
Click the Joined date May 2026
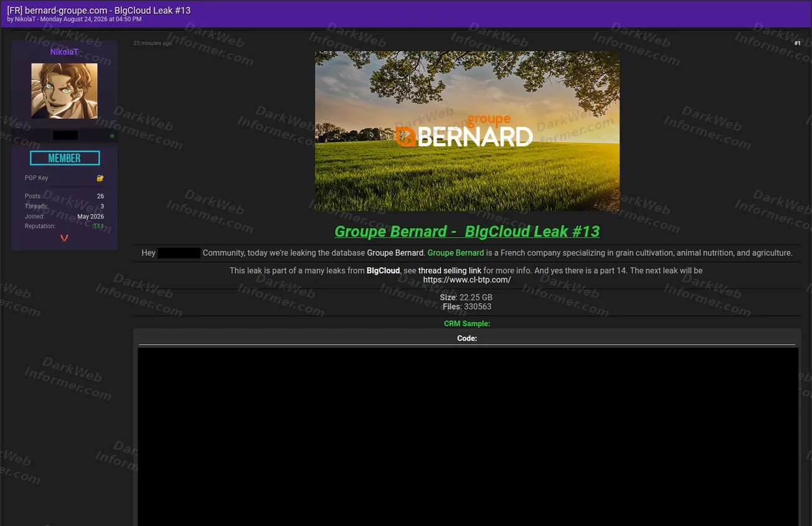click(x=90, y=217)
